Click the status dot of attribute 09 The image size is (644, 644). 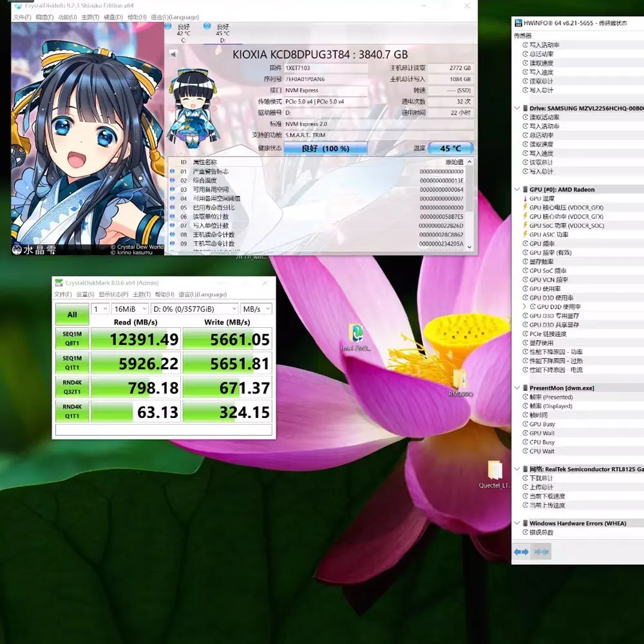point(172,243)
